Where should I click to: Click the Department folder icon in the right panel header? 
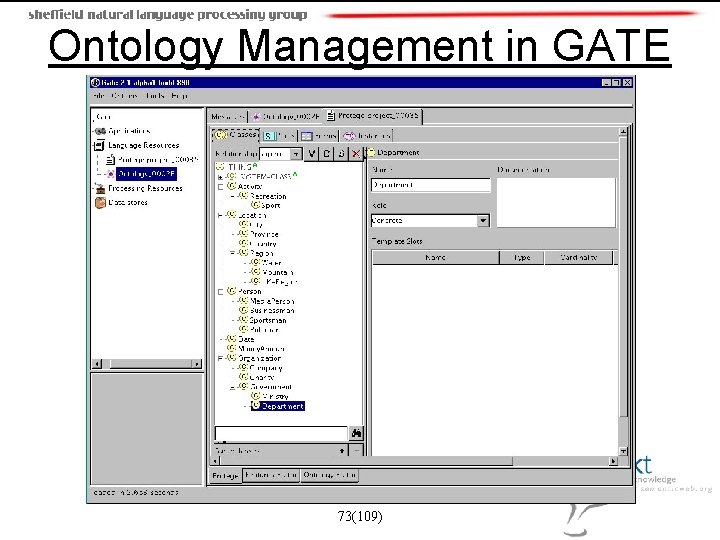[371, 152]
